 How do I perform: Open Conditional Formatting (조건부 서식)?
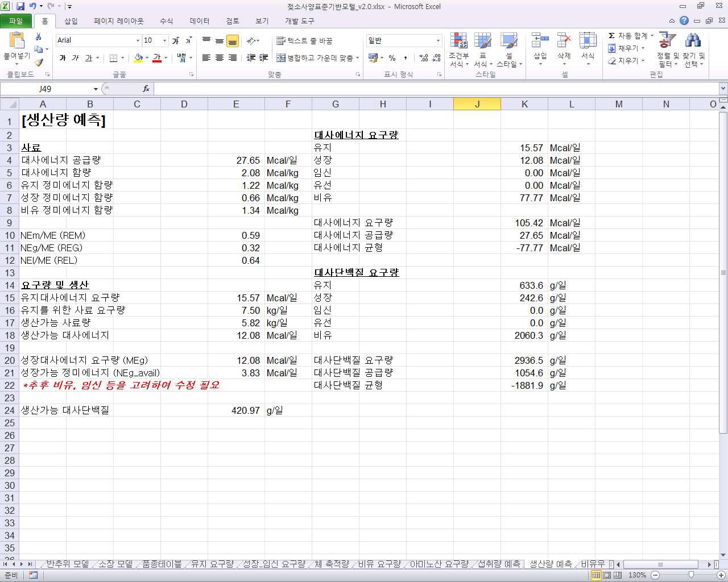(x=458, y=50)
